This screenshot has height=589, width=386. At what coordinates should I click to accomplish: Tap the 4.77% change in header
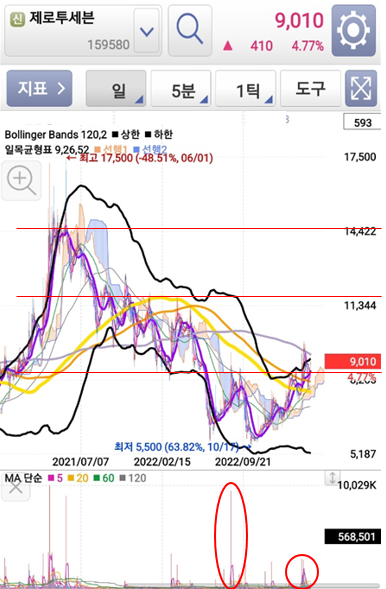click(x=308, y=46)
